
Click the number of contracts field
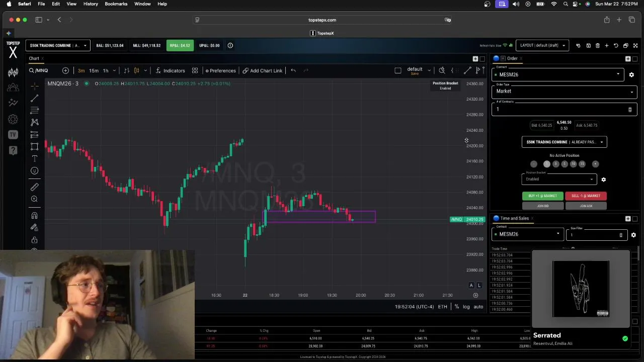coord(565,109)
